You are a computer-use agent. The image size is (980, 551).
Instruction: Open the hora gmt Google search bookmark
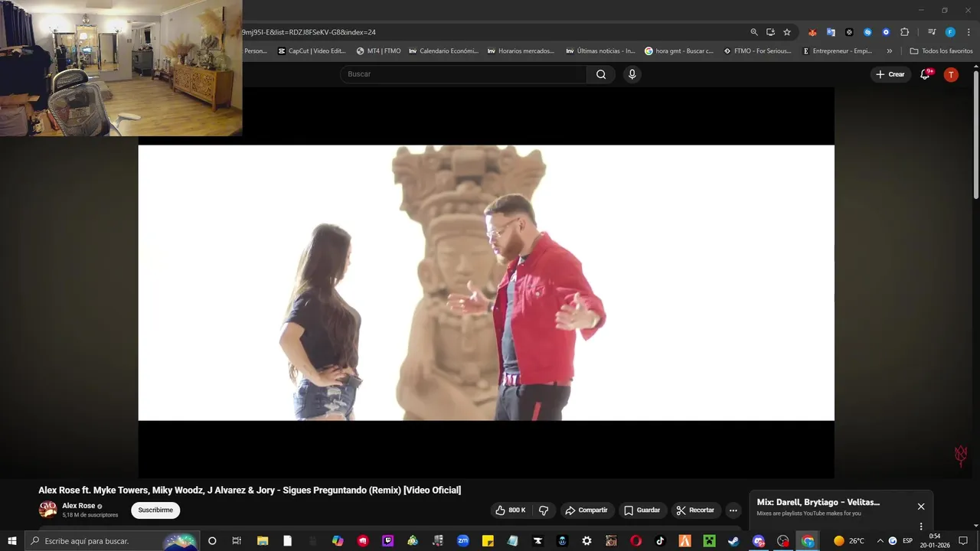(679, 51)
